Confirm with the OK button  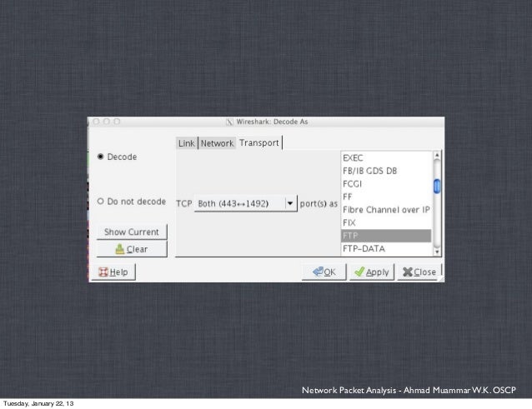click(x=324, y=272)
